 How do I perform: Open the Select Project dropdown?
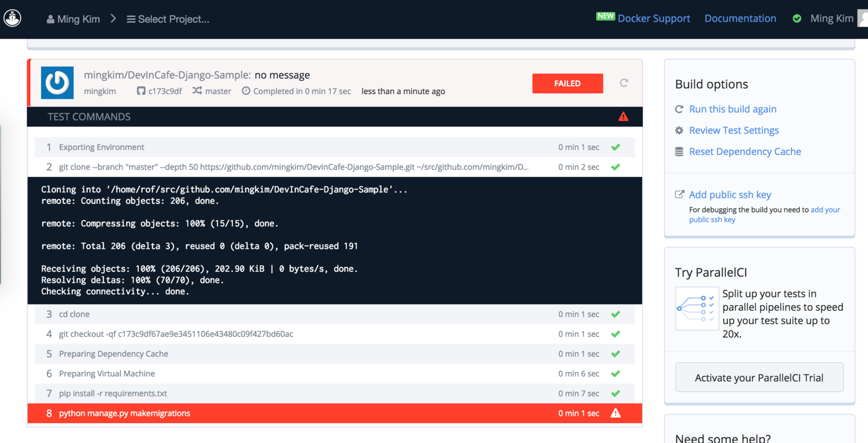point(168,19)
